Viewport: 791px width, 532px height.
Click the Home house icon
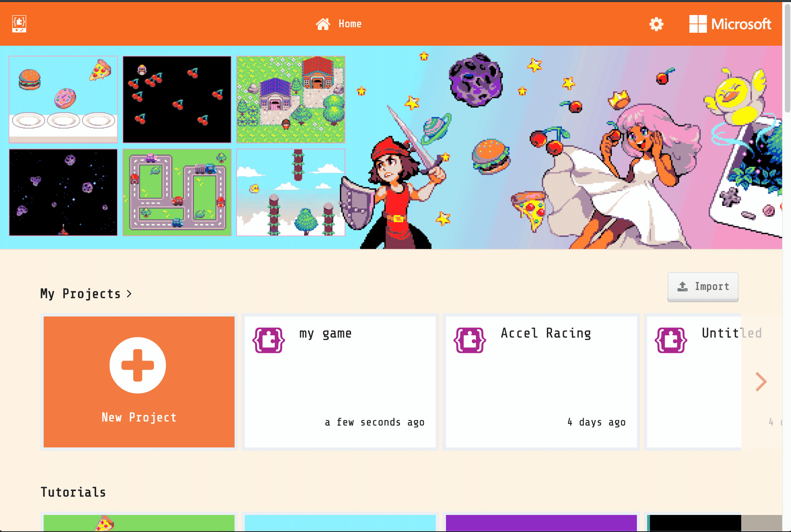tap(323, 24)
